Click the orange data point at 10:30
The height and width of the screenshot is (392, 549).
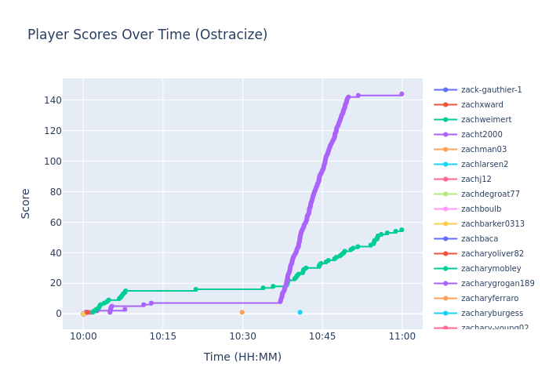242,312
